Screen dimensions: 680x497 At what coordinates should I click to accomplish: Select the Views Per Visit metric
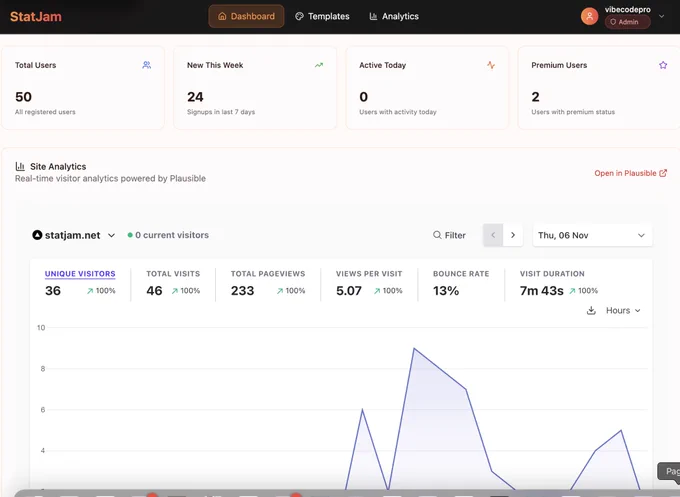pyautogui.click(x=369, y=284)
